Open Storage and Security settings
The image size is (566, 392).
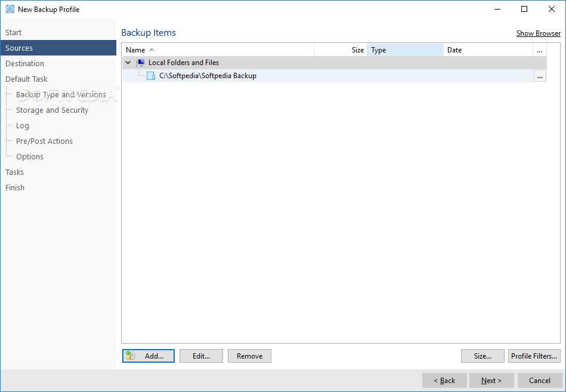click(x=52, y=110)
